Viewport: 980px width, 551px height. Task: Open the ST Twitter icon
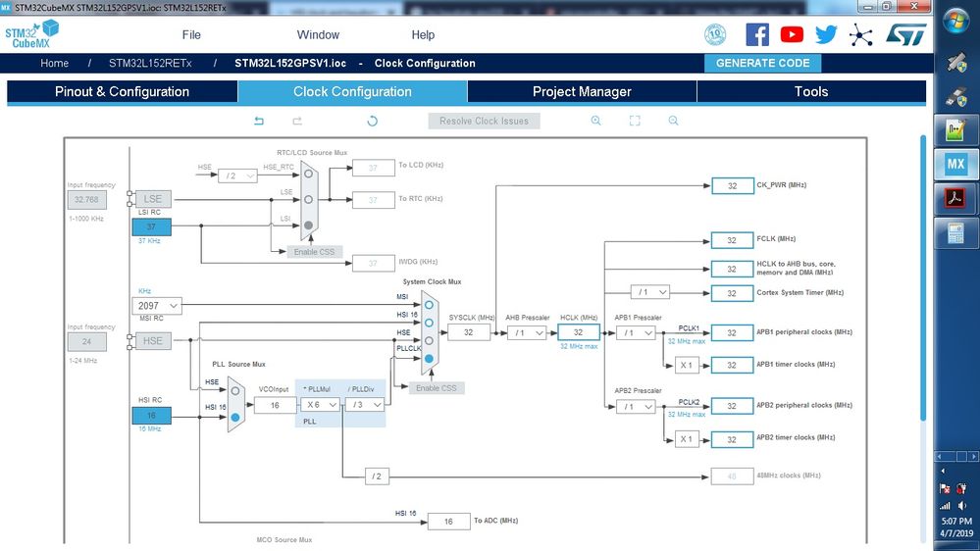pyautogui.click(x=826, y=34)
